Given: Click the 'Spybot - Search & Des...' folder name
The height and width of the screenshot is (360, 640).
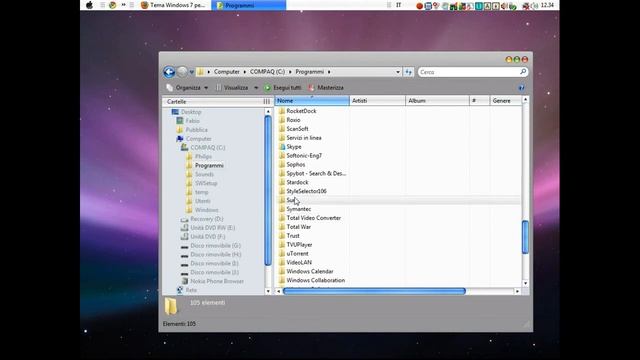Looking at the screenshot, I should [316, 173].
